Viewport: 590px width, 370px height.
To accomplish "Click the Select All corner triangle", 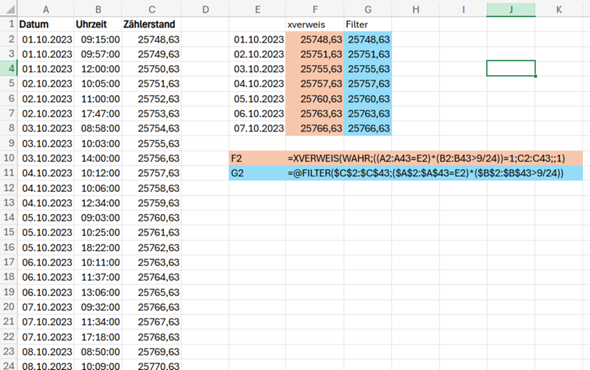I will coord(9,9).
